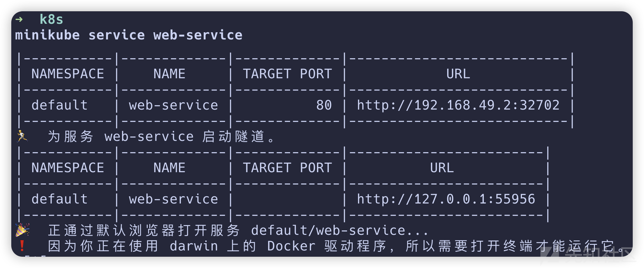Image resolution: width=644 pixels, height=268 pixels.
Task: Click the k8s directory name in prompt
Action: [x=51, y=19]
